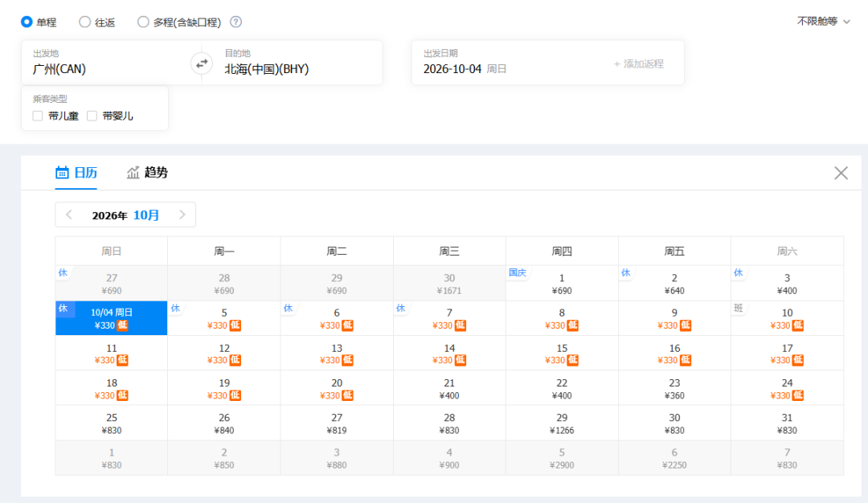Choose October 6 at ¥330
The width and height of the screenshot is (868, 503).
(x=337, y=318)
